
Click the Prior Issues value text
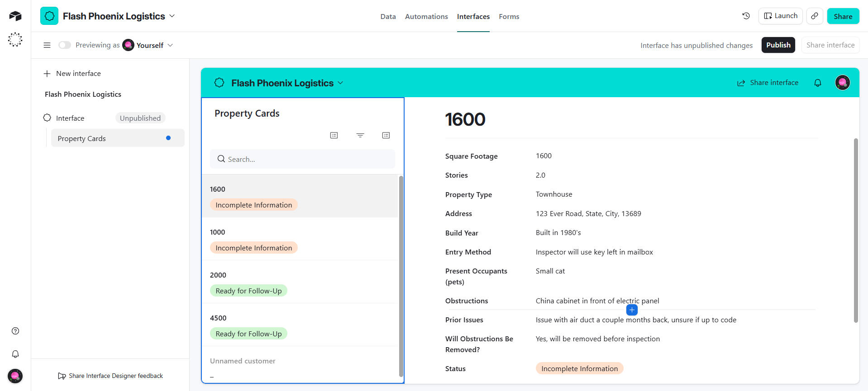click(636, 320)
